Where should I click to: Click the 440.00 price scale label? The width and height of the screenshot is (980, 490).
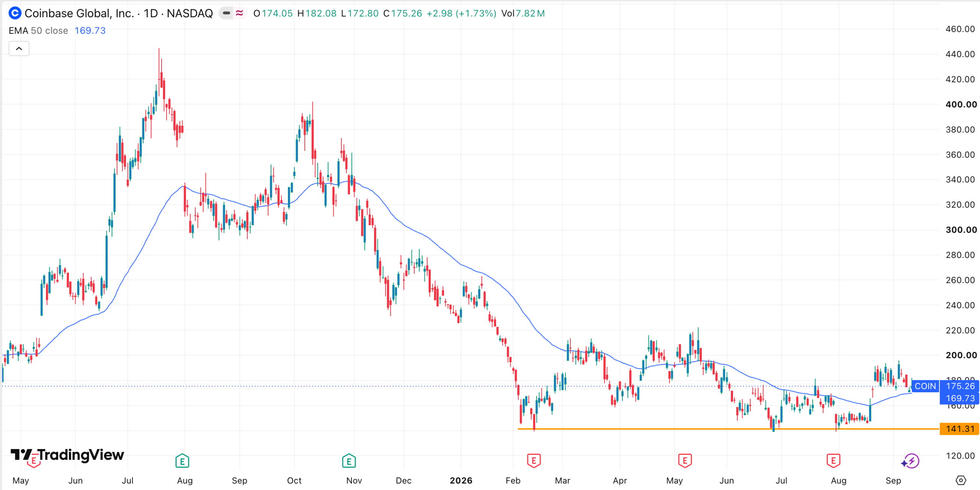[960, 54]
